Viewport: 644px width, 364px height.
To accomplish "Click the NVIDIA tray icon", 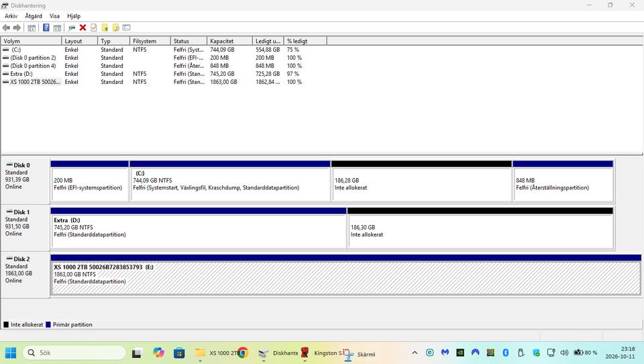I will (x=460, y=353).
